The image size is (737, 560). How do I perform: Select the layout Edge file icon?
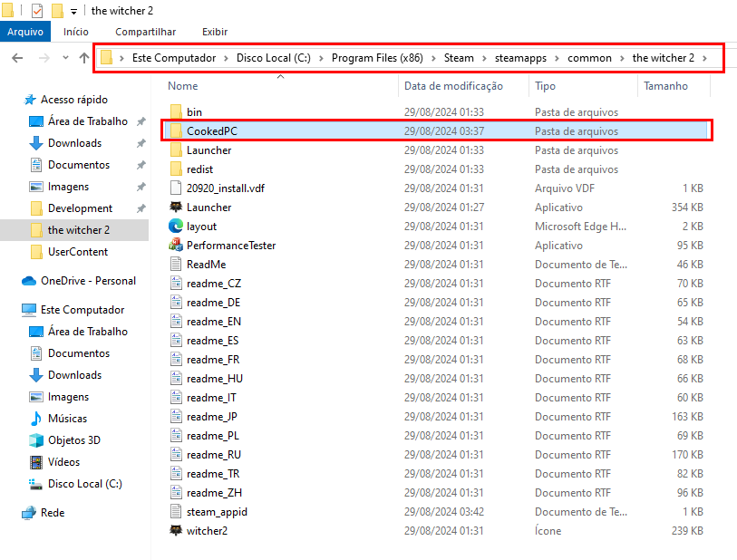[176, 226]
